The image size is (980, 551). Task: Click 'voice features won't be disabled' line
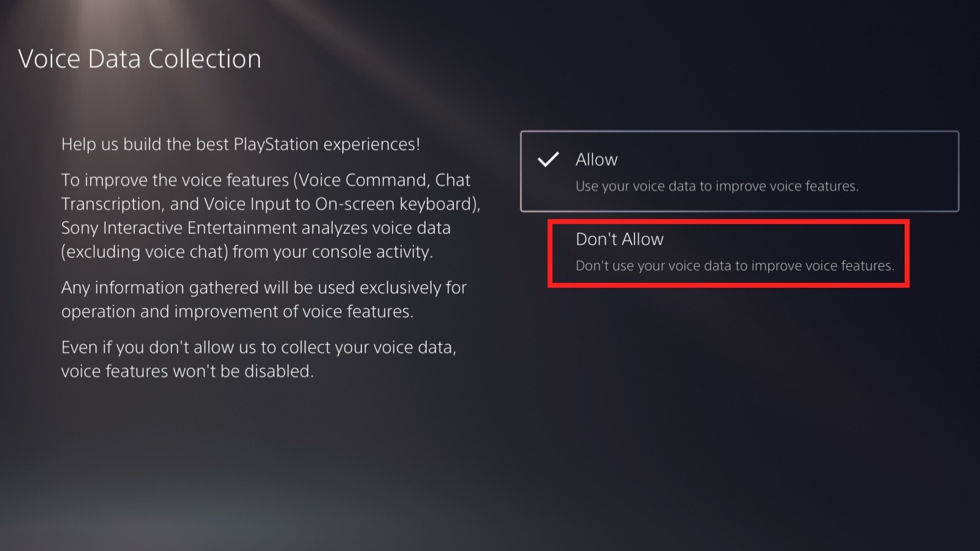point(187,372)
